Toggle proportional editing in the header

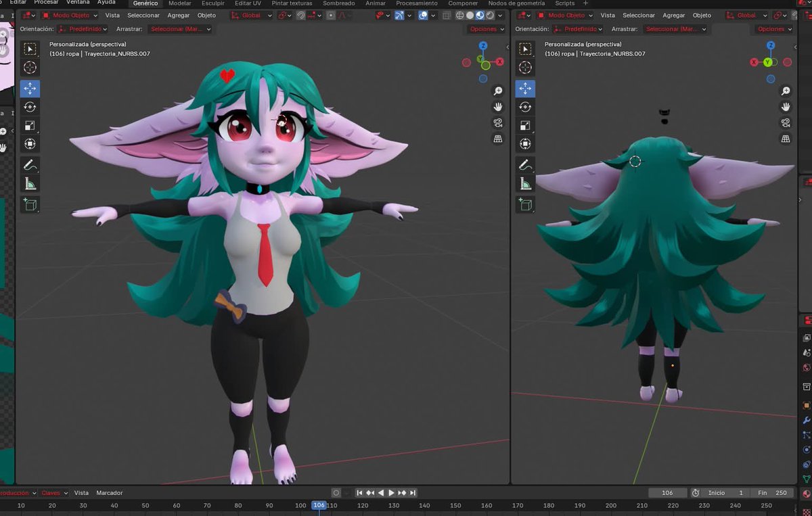[332, 15]
